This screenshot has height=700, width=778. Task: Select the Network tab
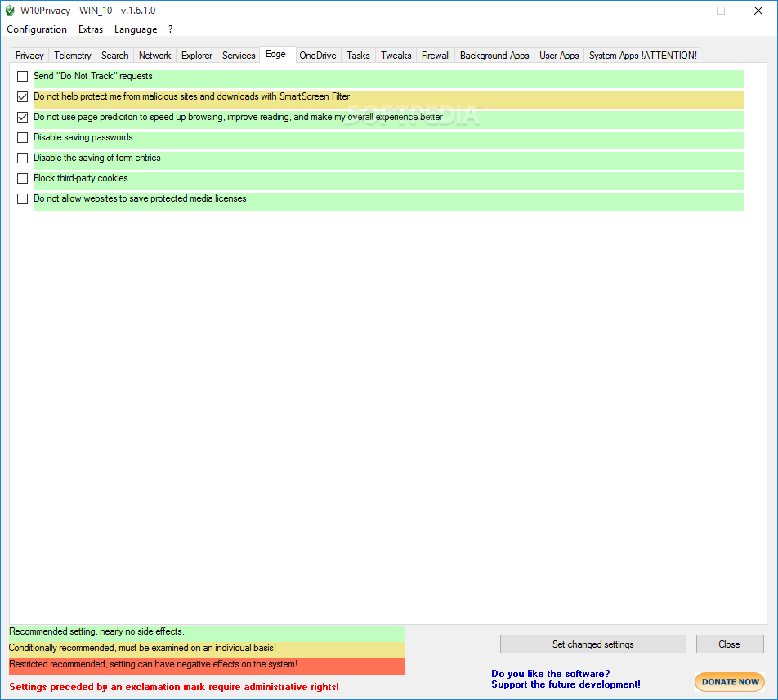154,56
